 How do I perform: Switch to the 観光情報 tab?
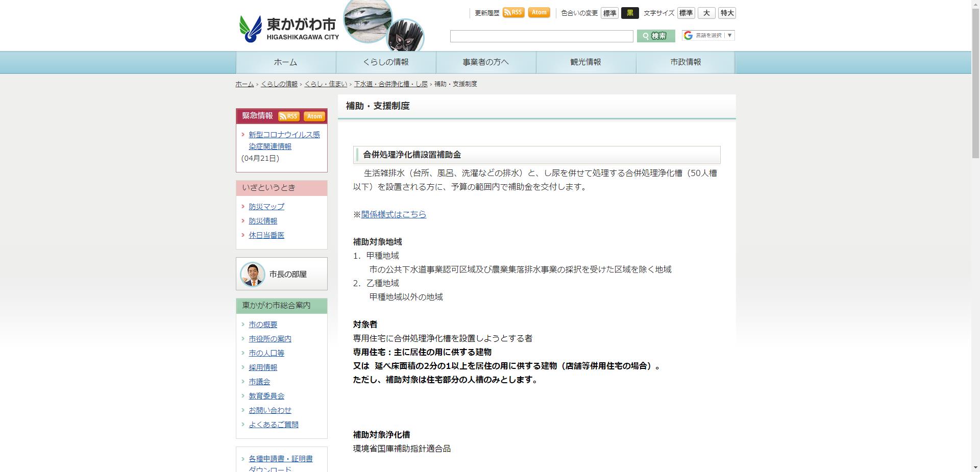point(585,62)
